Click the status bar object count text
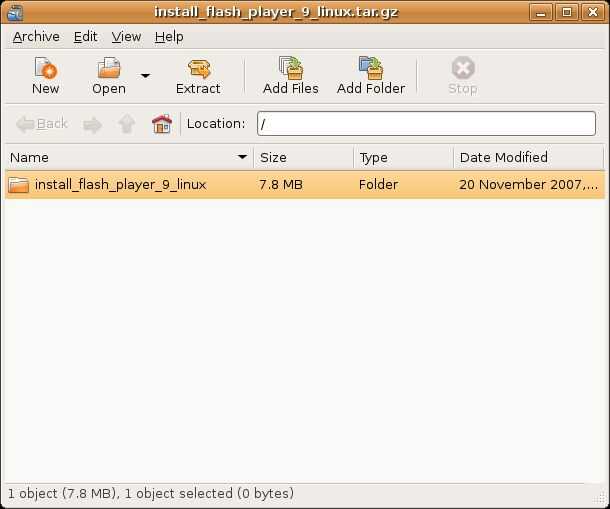Image resolution: width=610 pixels, height=509 pixels. pos(151,494)
